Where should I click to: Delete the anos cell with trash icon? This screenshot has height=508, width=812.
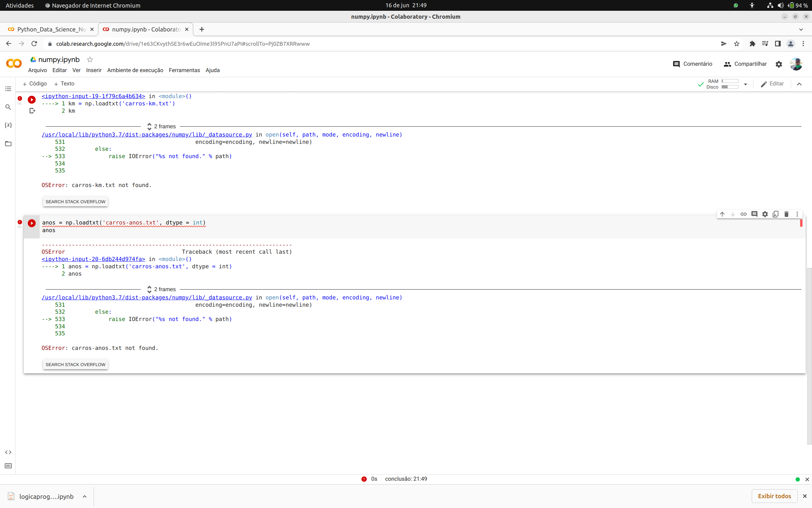(x=786, y=214)
